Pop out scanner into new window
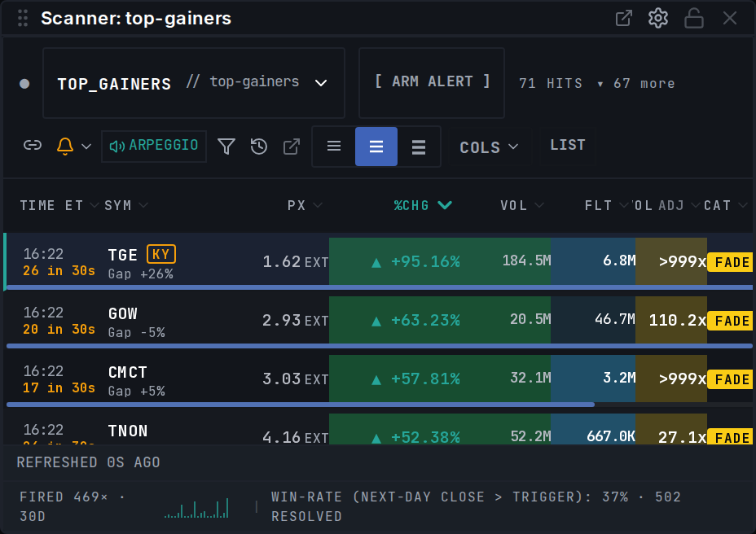Viewport: 756px width, 534px height. (x=623, y=18)
